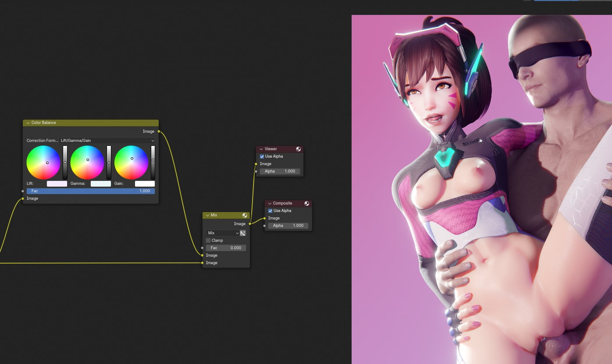Open the Gain color swatch
The width and height of the screenshot is (612, 364).
tap(145, 184)
